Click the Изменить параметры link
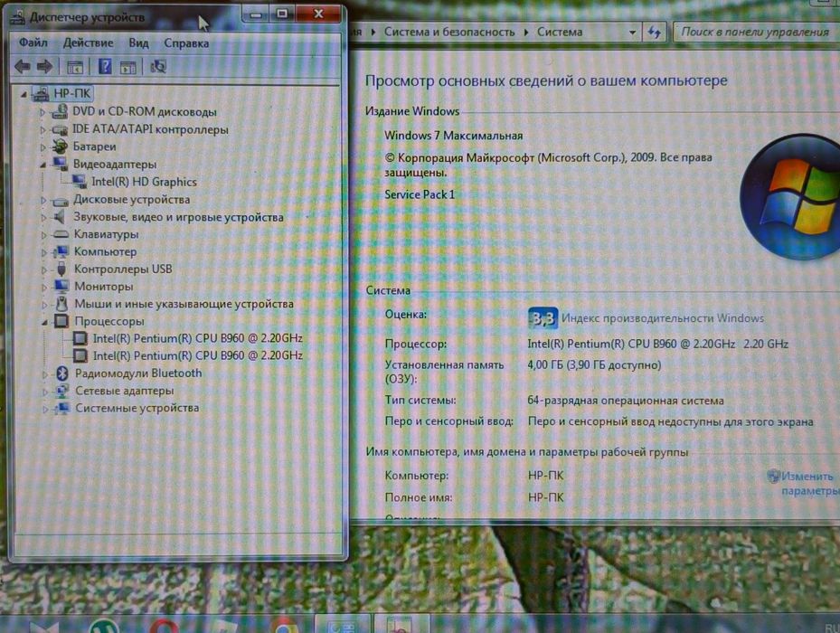Screen dimensions: 840x633 tap(809, 483)
